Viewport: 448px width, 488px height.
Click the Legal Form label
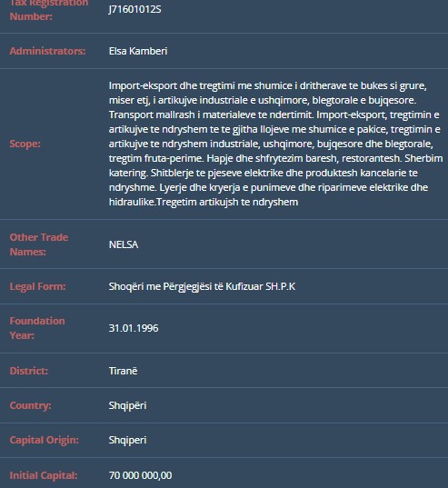pos(37,286)
